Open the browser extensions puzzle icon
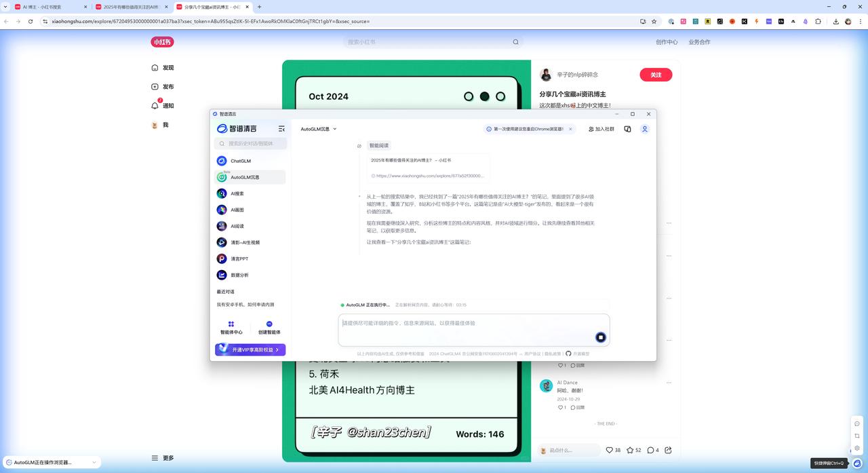868x473 pixels. point(818,21)
